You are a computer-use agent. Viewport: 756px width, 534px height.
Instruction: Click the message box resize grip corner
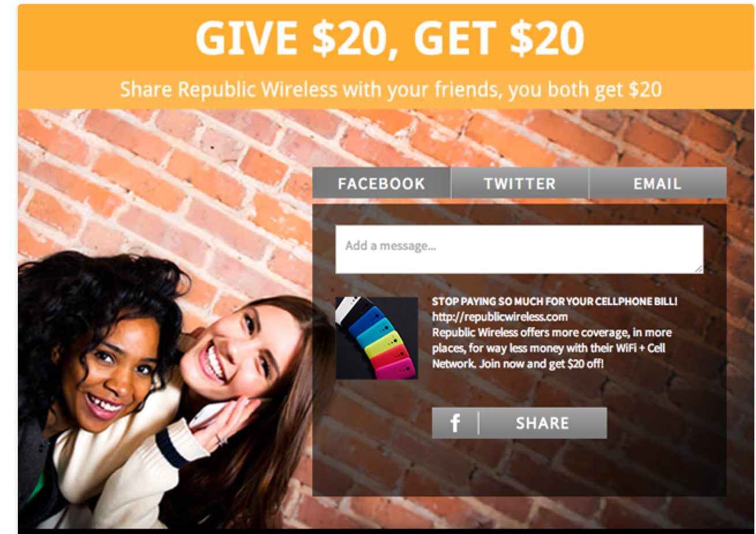click(699, 269)
